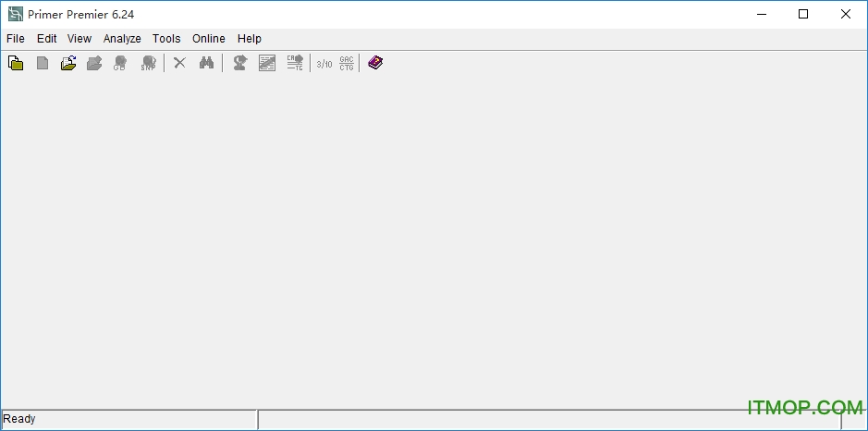Click the SNP globe toolbar icon
This screenshot has width=868, height=431.
(148, 63)
